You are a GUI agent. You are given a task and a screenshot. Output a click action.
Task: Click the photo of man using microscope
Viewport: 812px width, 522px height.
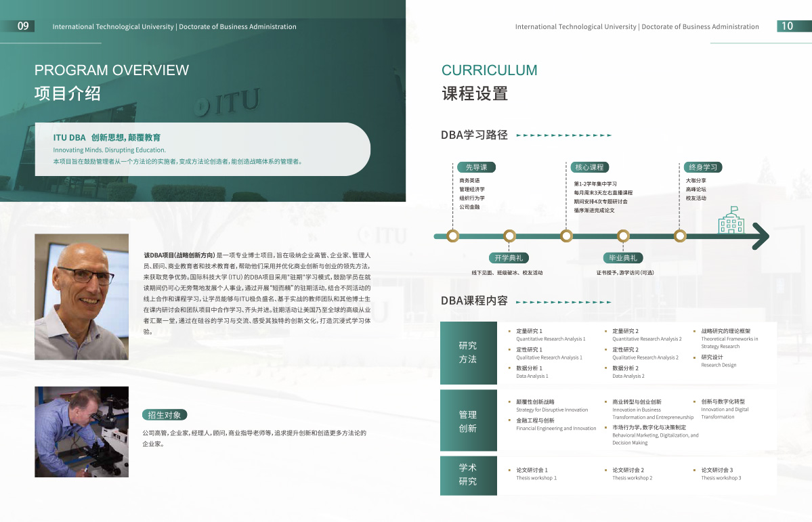click(x=81, y=432)
